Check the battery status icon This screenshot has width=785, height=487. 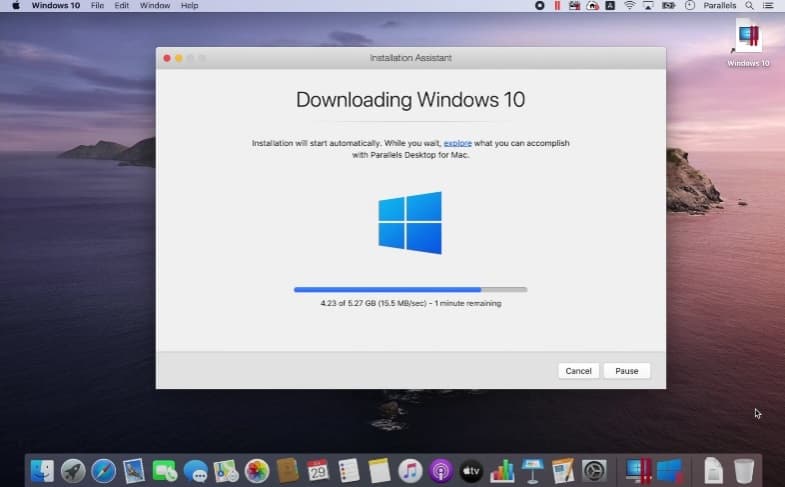click(669, 6)
